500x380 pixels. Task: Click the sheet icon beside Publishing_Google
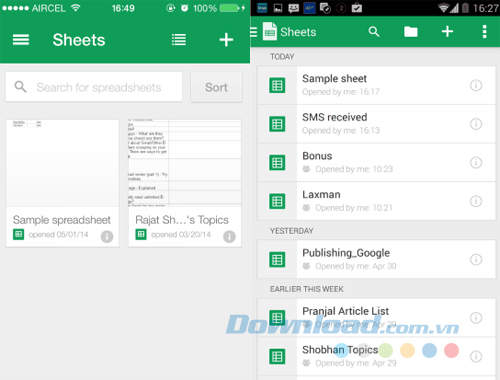tap(277, 259)
